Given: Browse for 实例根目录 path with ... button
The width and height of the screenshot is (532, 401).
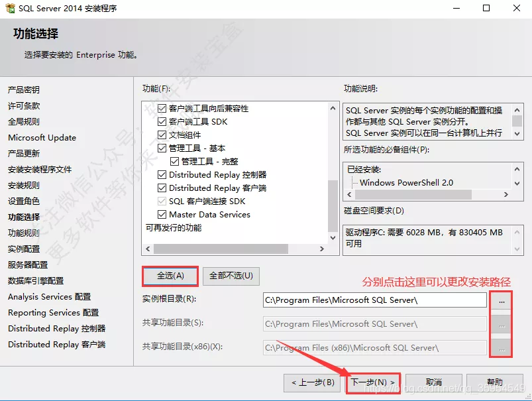Looking at the screenshot, I should (x=502, y=301).
